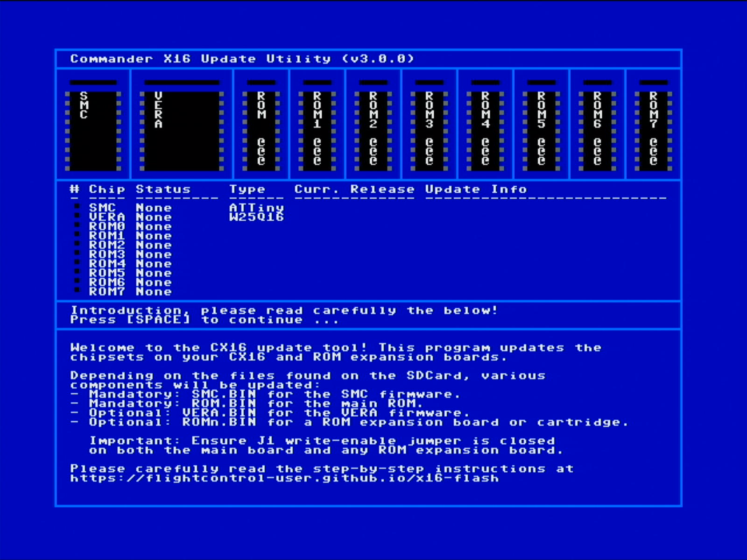The height and width of the screenshot is (560, 747).
Task: Click the status indicator beside SMC row
Action: coord(77,206)
